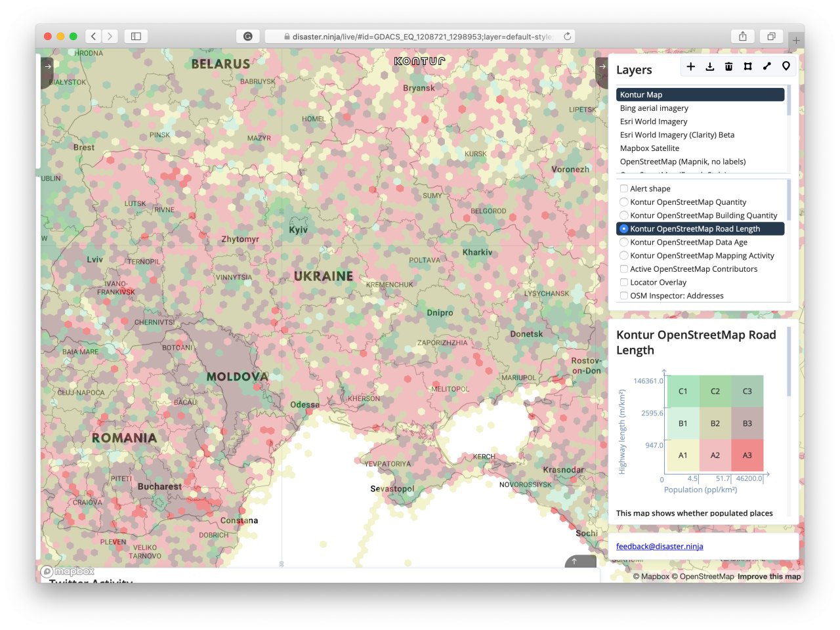Select Kontur OpenStreetMap Data Age radio
Viewport: 840px width, 630px height.
(x=624, y=242)
